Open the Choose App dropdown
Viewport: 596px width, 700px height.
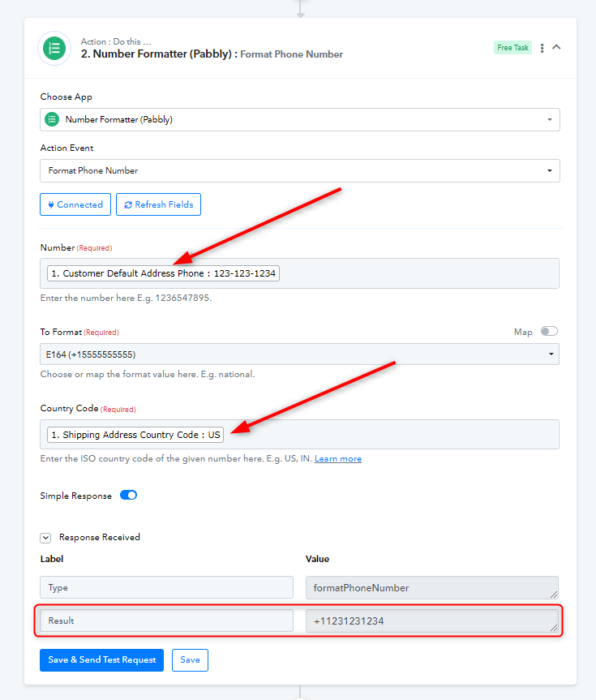[299, 120]
